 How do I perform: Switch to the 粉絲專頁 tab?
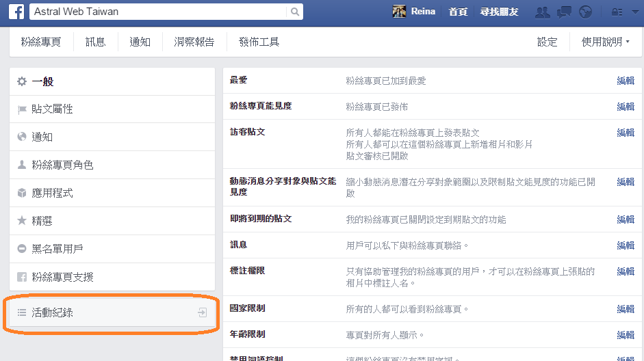coord(41,42)
